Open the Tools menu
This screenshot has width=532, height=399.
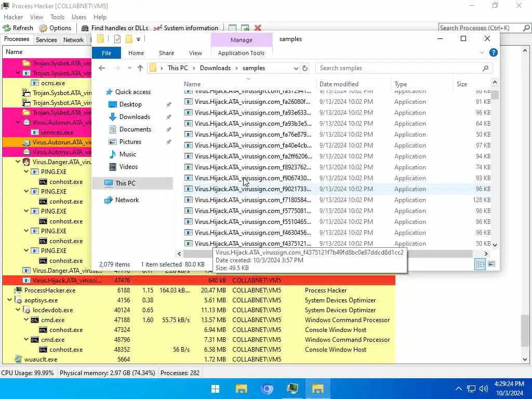[x=57, y=17]
